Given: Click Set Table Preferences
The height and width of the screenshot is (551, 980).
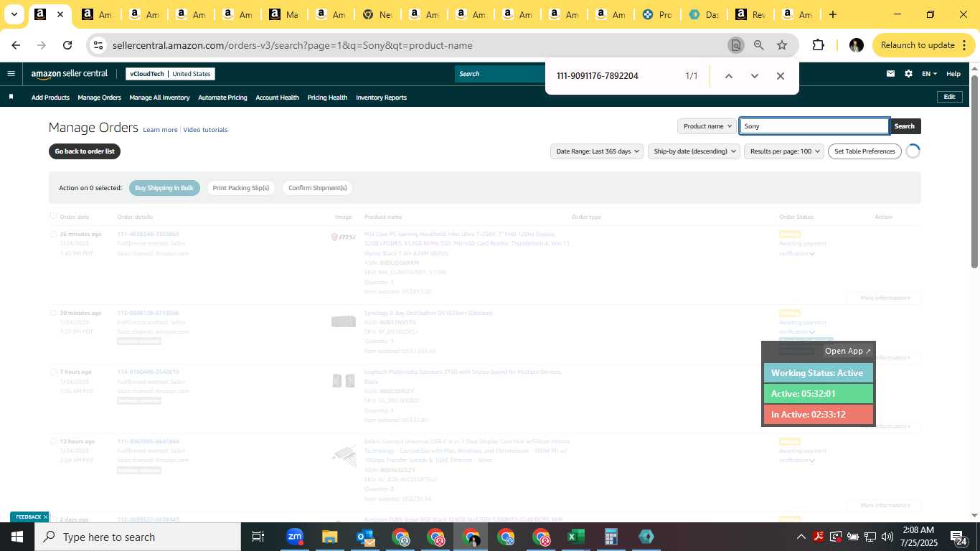Looking at the screenshot, I should (864, 151).
